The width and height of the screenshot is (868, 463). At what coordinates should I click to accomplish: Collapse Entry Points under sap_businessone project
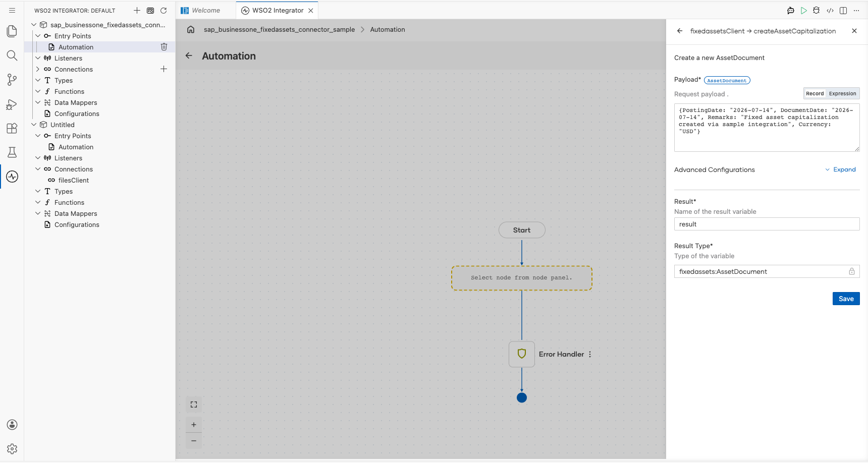point(38,36)
